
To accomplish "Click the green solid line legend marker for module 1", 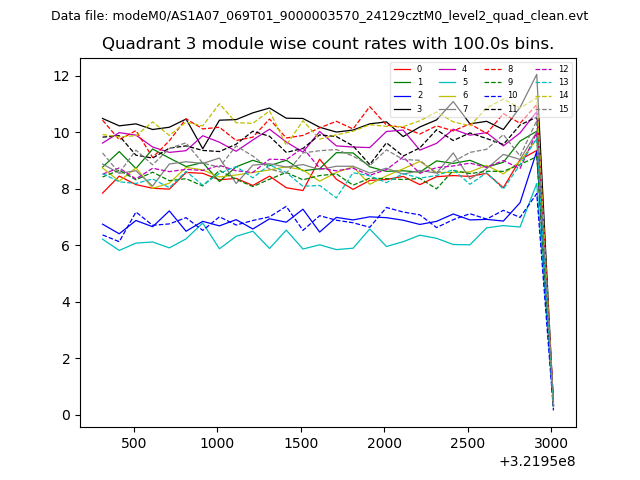I will [x=402, y=82].
